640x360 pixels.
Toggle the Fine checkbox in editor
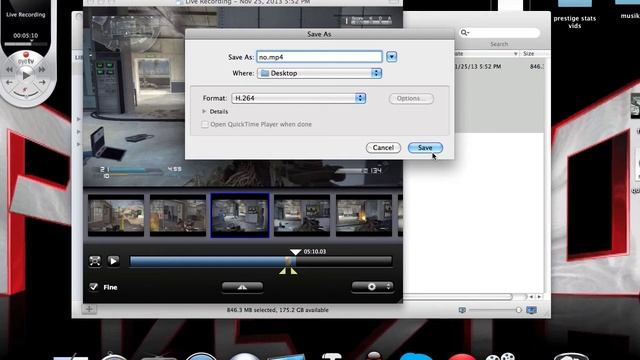pos(93,287)
